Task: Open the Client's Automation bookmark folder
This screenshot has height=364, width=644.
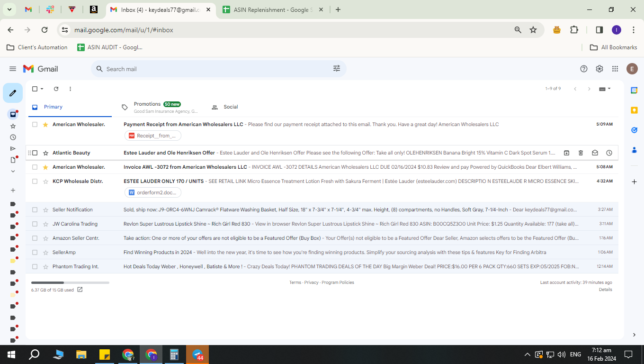Action: tap(37, 47)
